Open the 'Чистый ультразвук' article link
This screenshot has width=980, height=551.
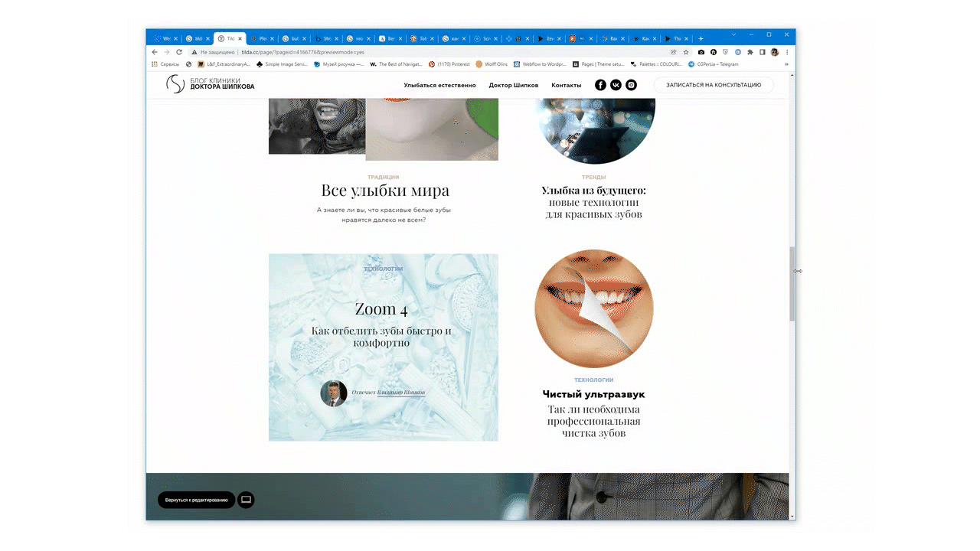pyautogui.click(x=593, y=394)
